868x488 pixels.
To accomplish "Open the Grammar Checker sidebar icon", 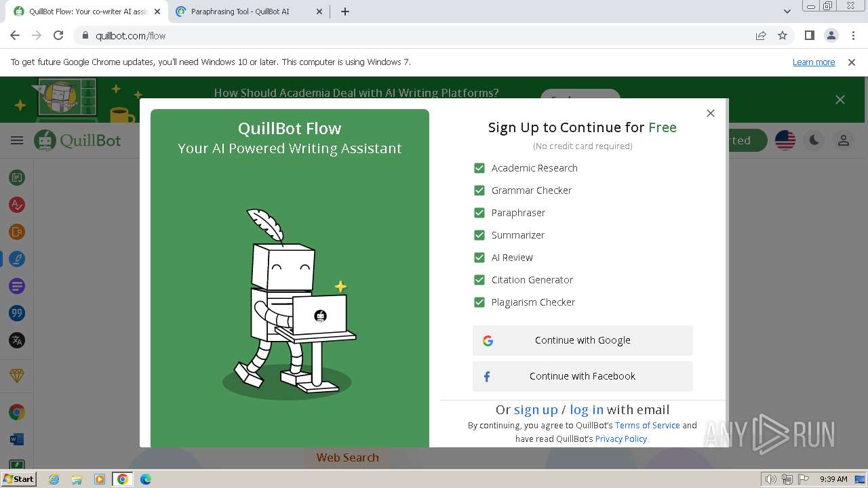I will click(17, 205).
